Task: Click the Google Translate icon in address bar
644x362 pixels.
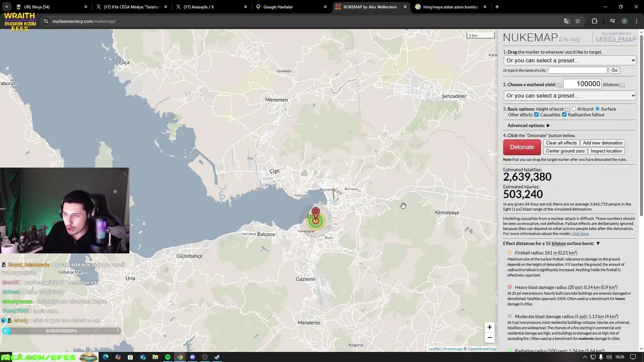Action: (567, 21)
